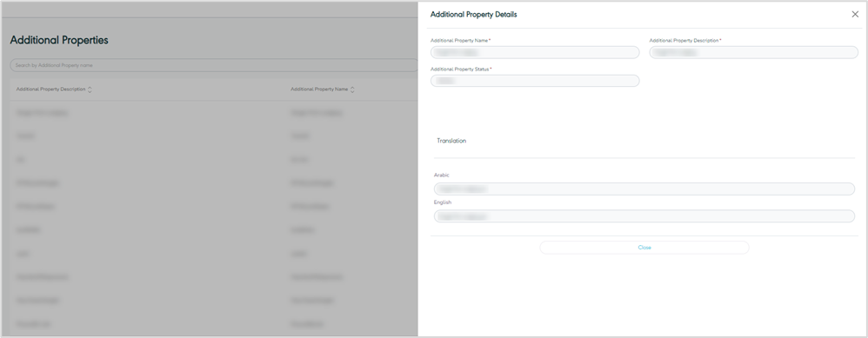Screen dimensions: 868x338
Task: Open the Translation section tab
Action: click(451, 141)
